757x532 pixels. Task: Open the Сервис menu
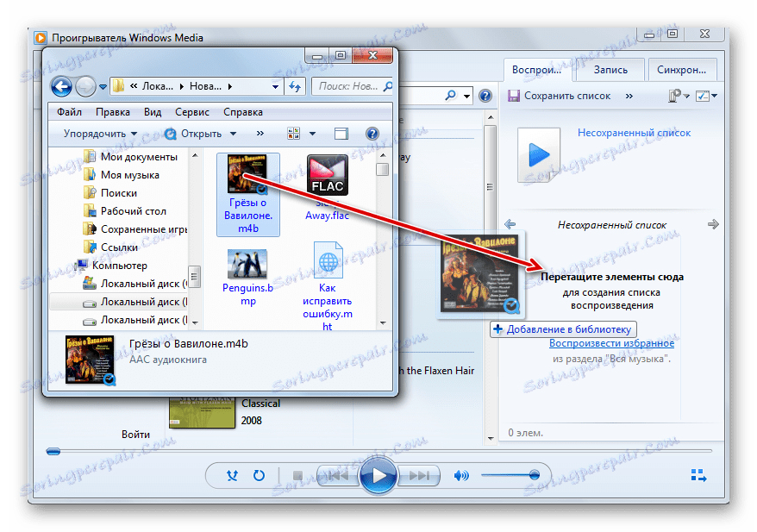[x=192, y=112]
